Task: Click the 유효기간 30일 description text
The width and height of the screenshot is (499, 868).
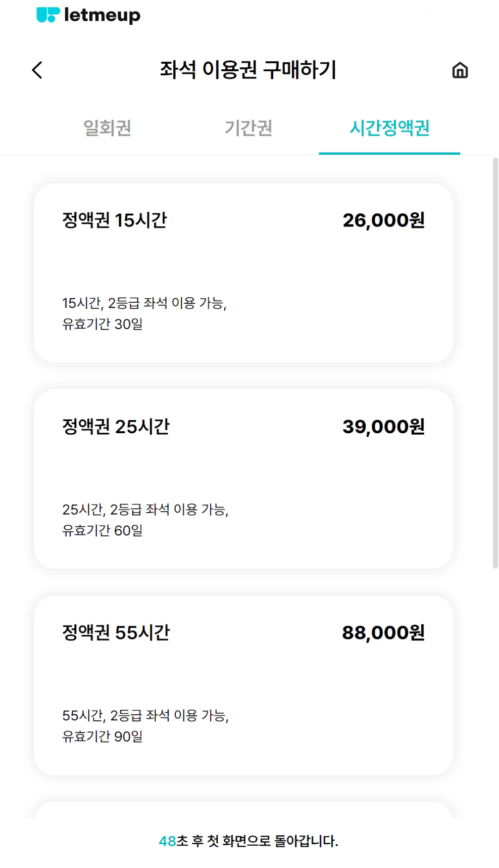Action: pos(103,324)
